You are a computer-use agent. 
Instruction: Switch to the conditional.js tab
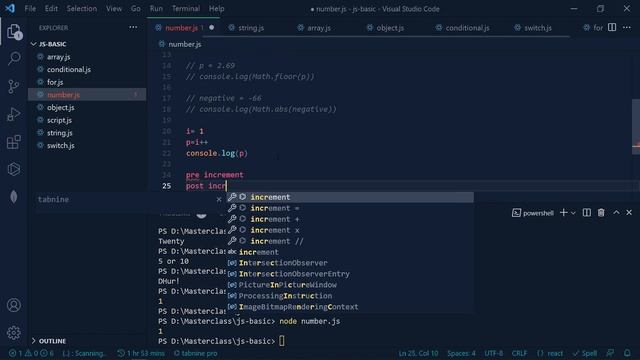pos(462,28)
